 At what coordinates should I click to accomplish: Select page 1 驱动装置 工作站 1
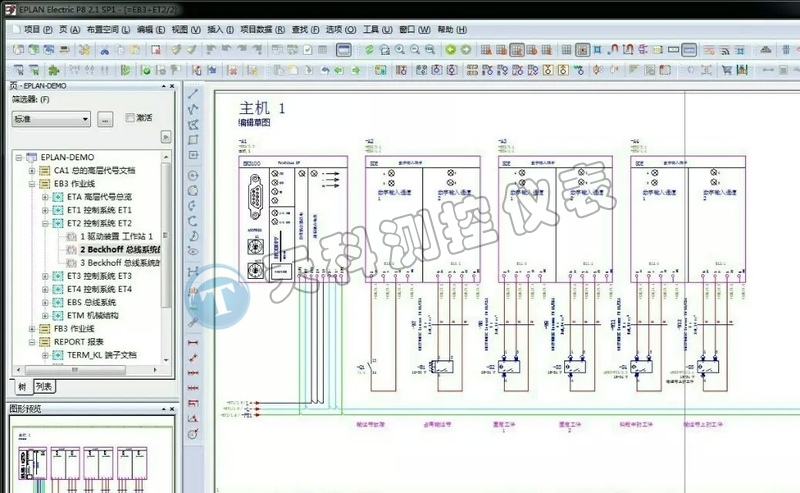pyautogui.click(x=115, y=237)
